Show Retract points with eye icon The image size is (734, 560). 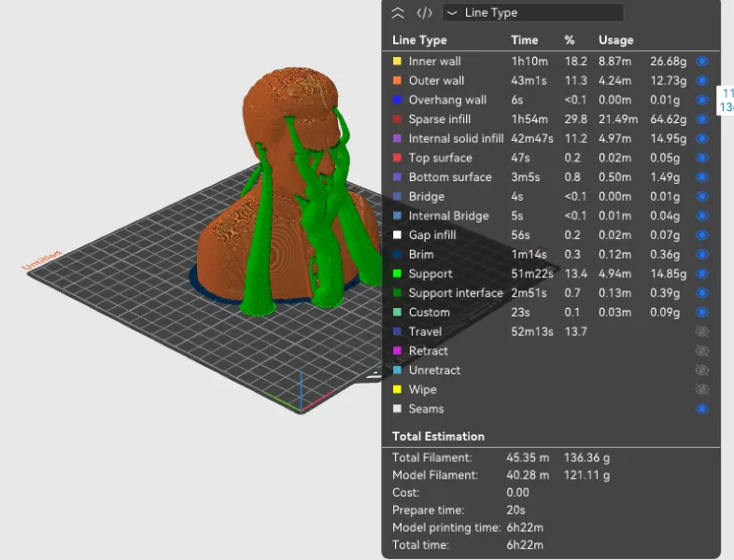point(702,351)
